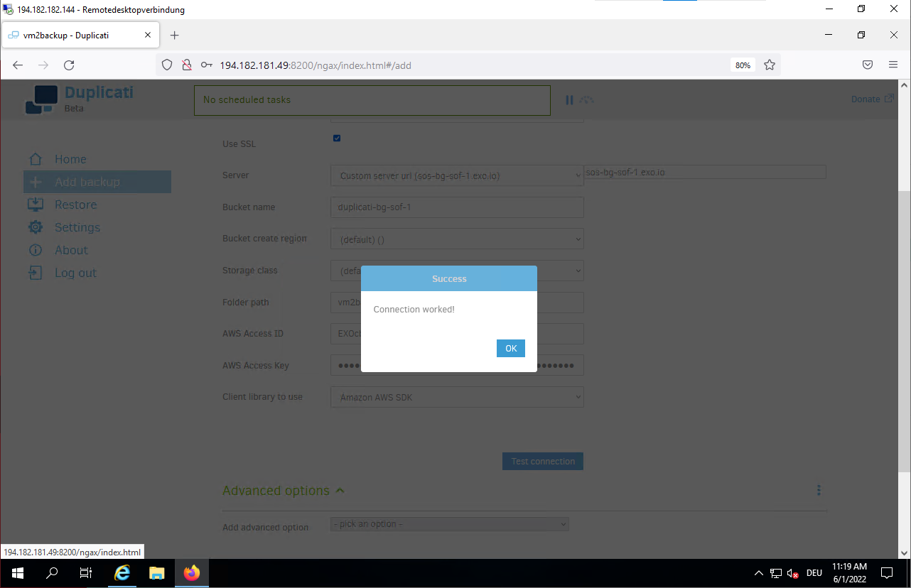Image resolution: width=911 pixels, height=588 pixels.
Task: Collapse the Advanced options section
Action: coord(283,491)
